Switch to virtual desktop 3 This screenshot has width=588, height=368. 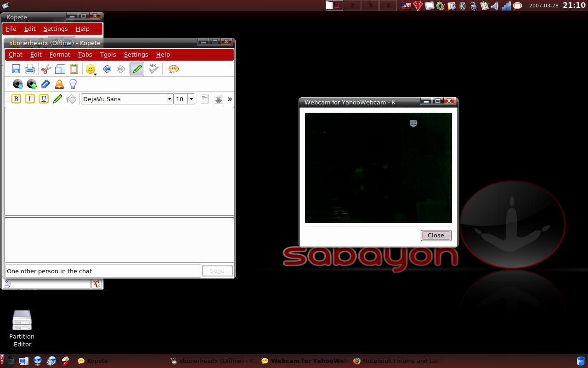point(370,6)
